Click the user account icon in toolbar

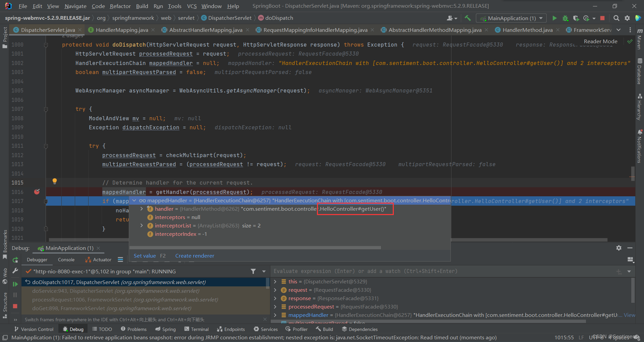(x=452, y=18)
